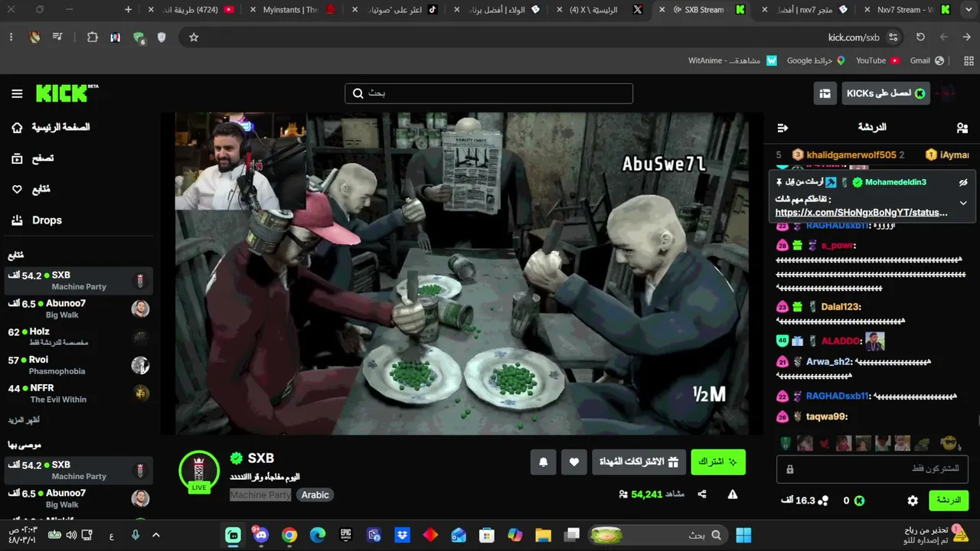Get KICKs using the top button
The width and height of the screenshot is (980, 551).
886,93
